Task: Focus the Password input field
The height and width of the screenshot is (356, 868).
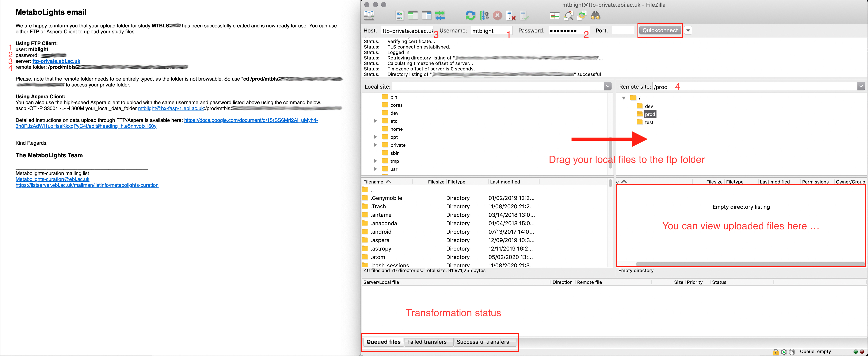Action: [569, 31]
